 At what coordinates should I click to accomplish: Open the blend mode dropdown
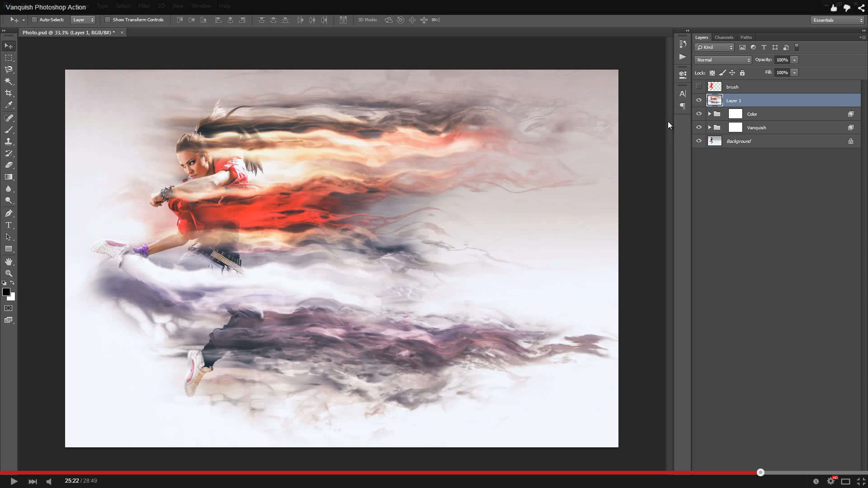tap(722, 60)
